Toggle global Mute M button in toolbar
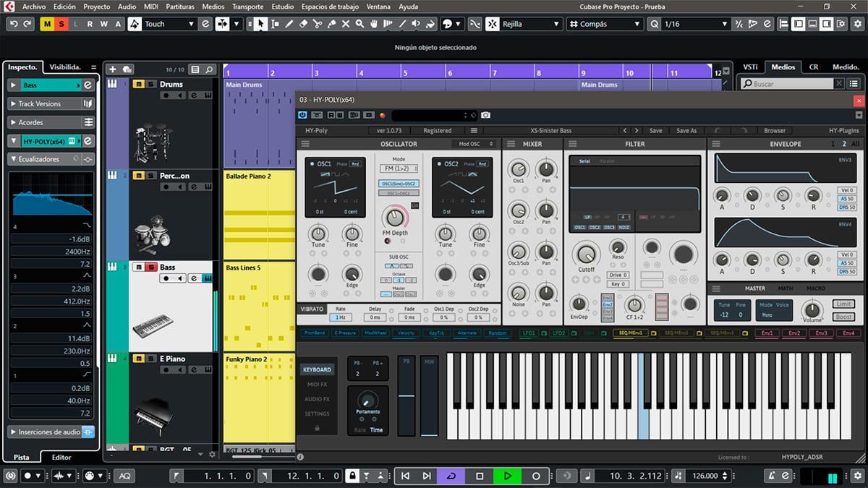 tap(48, 24)
